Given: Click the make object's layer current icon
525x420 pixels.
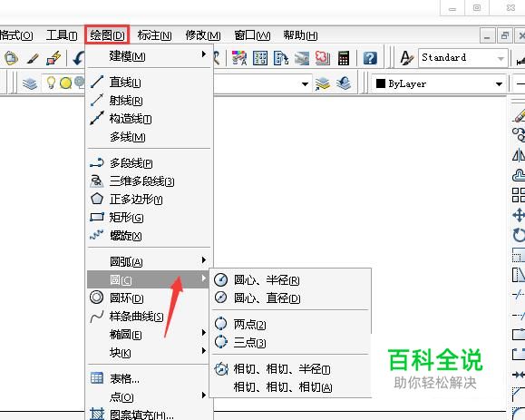Looking at the screenshot, I should [x=323, y=83].
